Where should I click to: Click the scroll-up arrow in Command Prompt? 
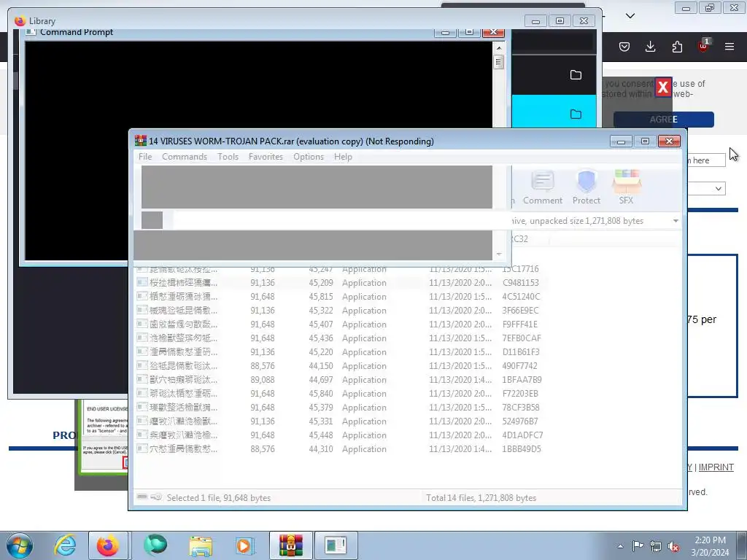(x=499, y=48)
